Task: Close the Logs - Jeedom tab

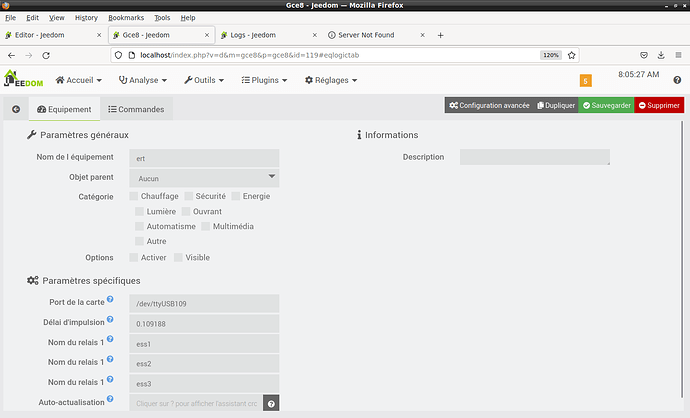Action: (x=315, y=35)
